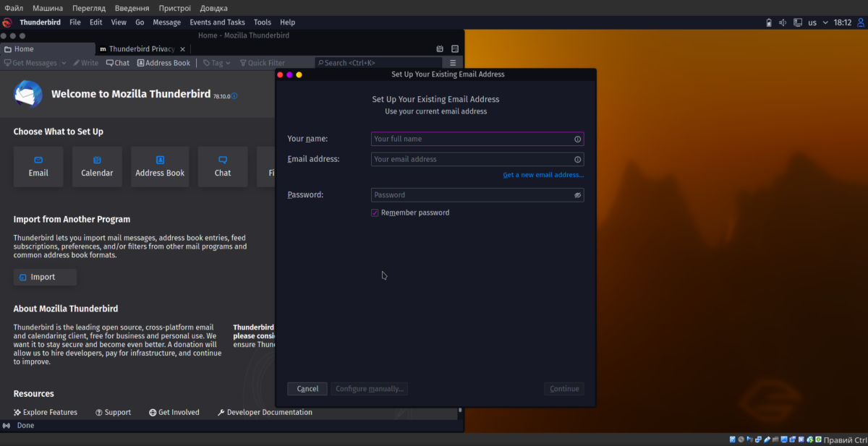The image size is (868, 446).
Task: Switch to Thunderbird Privacy tab
Action: click(142, 49)
